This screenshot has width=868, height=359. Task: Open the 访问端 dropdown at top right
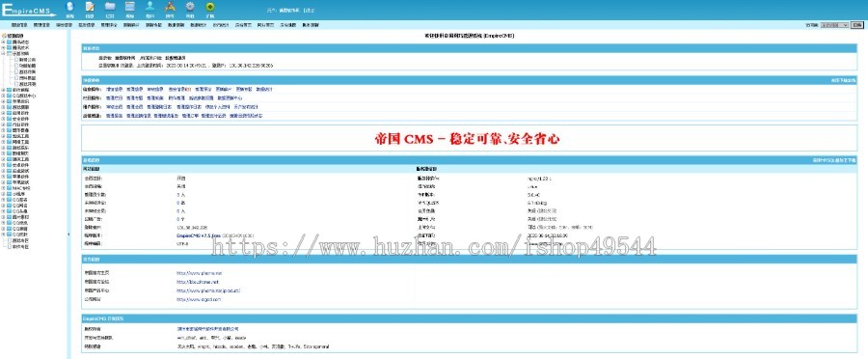[x=834, y=25]
